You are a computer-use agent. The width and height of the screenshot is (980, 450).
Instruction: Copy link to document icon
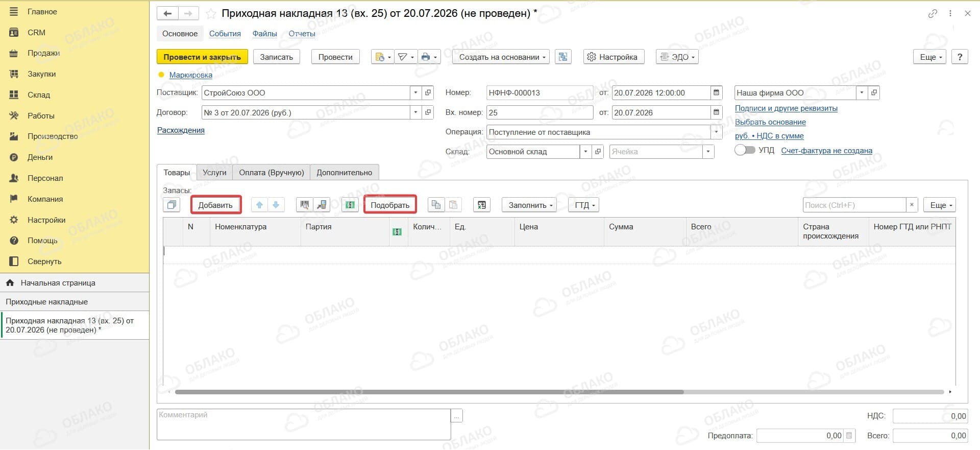click(x=933, y=14)
